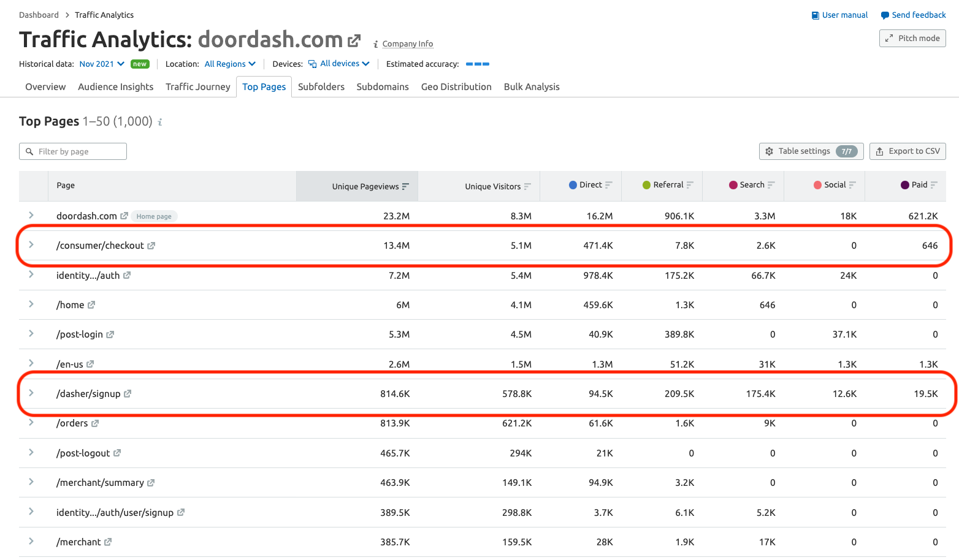Switch to the Subfolders tab
Viewport: 959px width, 560px height.
[321, 87]
